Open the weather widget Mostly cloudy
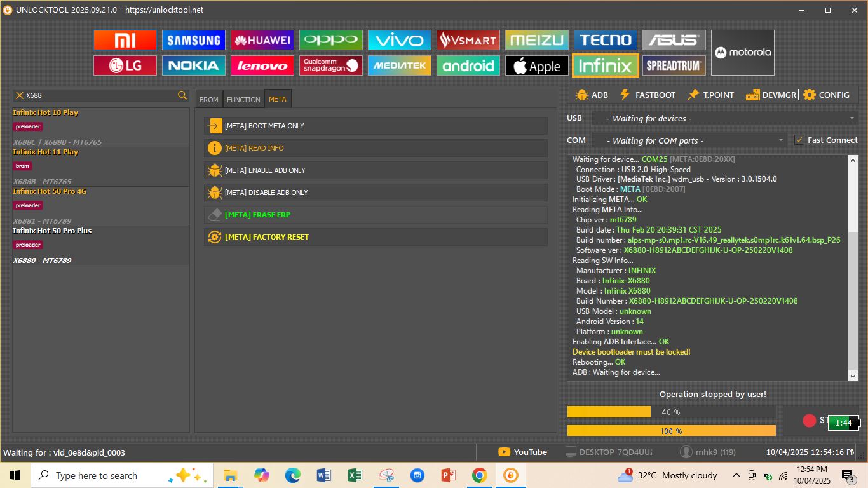 (667, 475)
